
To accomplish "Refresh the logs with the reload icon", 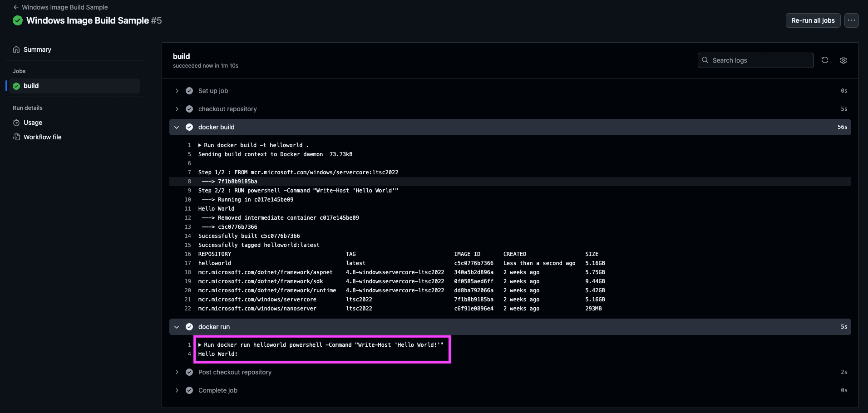I will 825,60.
